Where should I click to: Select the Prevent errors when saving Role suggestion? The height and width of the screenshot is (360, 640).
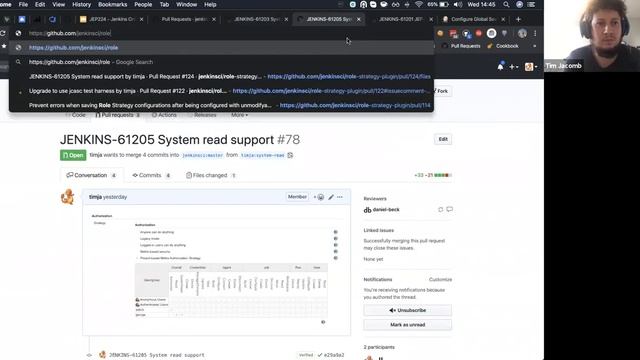[221, 105]
